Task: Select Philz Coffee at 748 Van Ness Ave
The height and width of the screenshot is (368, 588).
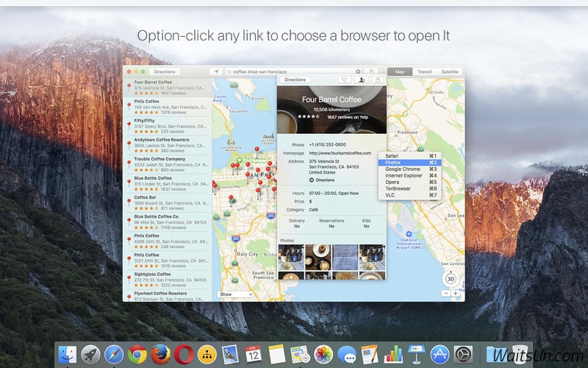Action: coord(168,107)
